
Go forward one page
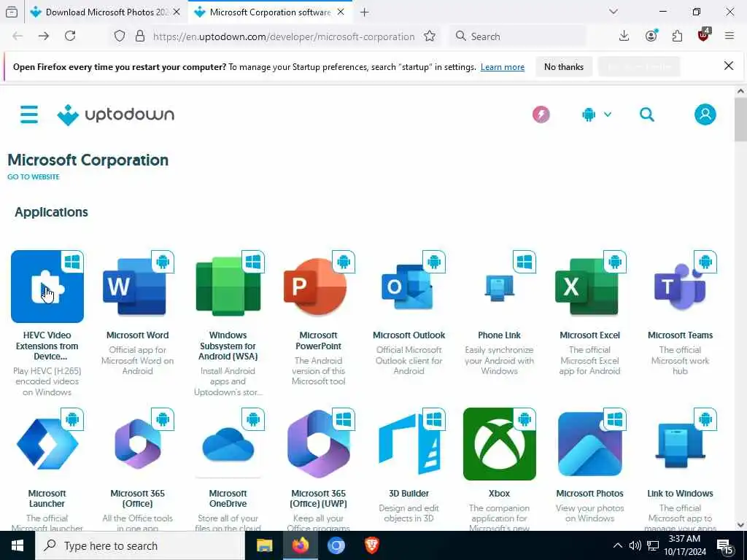[44, 36]
